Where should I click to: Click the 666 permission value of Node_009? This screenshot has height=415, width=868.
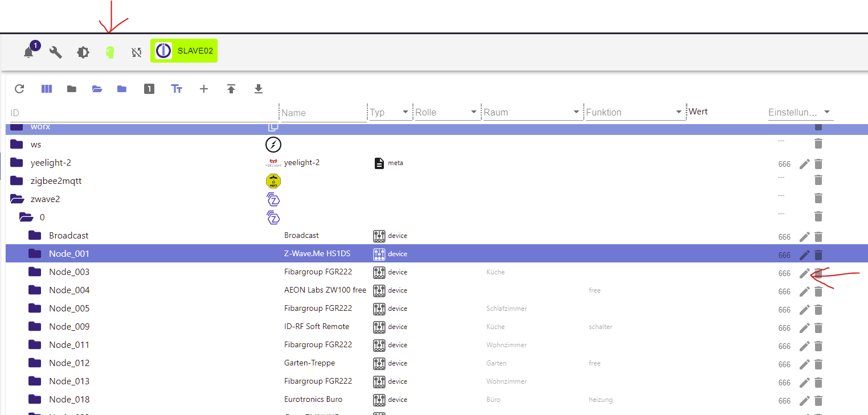pyautogui.click(x=784, y=328)
